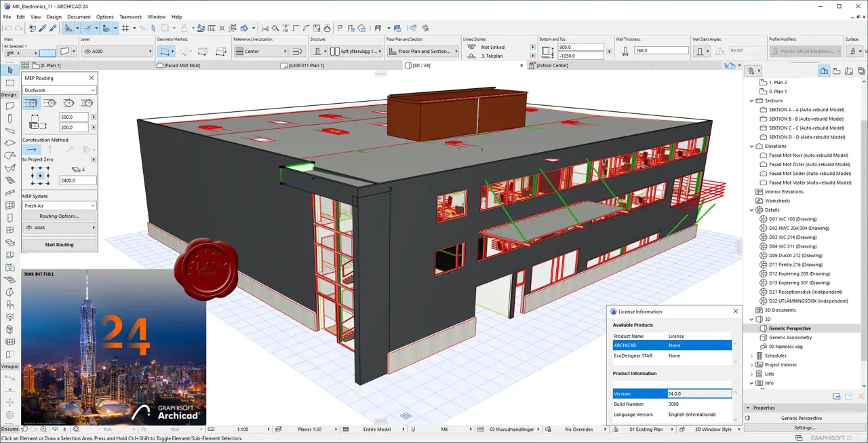Screen dimensions: 868x443
Task: Select the Railing tool in Design toolbox
Action: point(9,193)
